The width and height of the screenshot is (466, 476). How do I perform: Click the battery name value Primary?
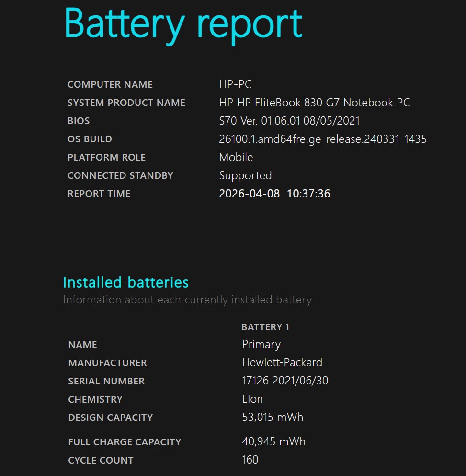261,345
